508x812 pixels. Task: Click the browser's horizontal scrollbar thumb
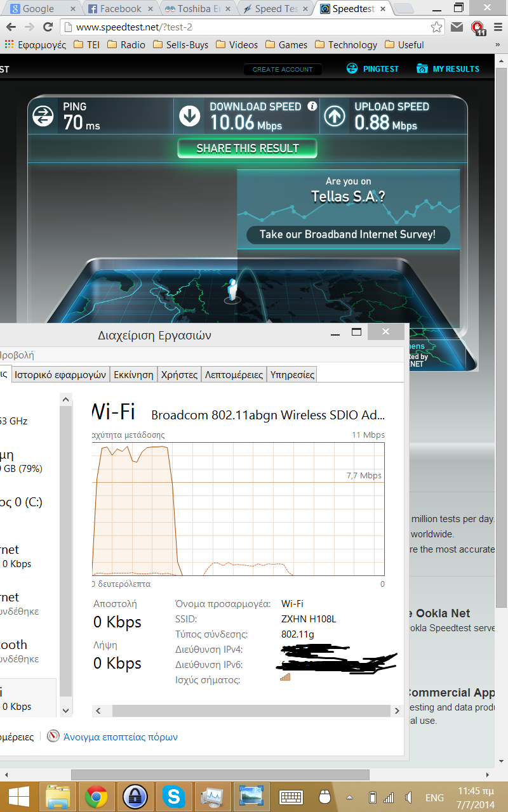tap(220, 775)
